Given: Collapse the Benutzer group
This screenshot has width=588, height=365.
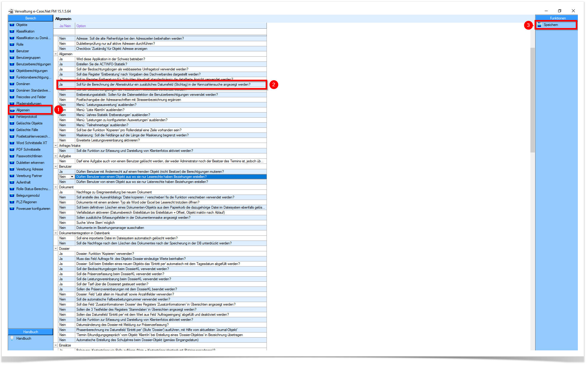Looking at the screenshot, I should click(56, 167).
